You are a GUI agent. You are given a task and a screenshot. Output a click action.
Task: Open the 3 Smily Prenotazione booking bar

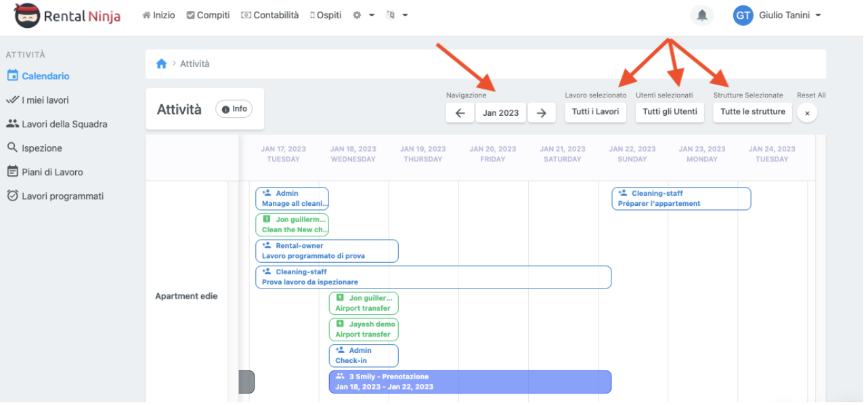tap(470, 382)
